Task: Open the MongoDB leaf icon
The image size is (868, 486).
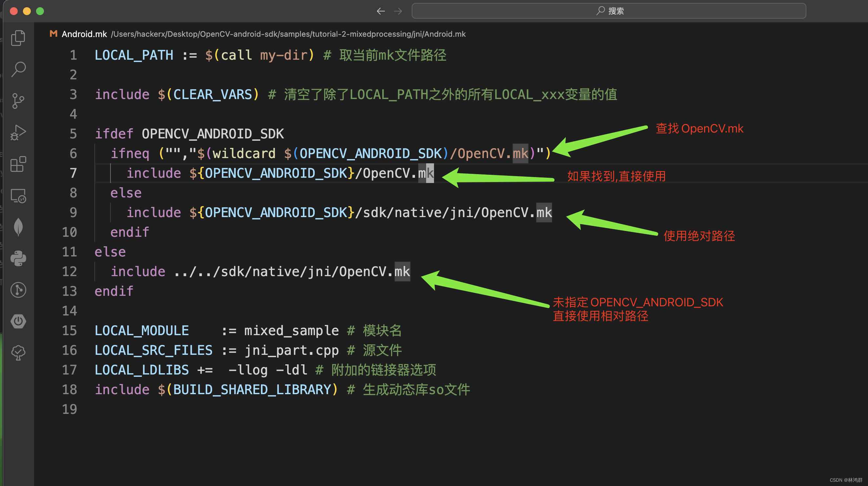Action: point(18,227)
